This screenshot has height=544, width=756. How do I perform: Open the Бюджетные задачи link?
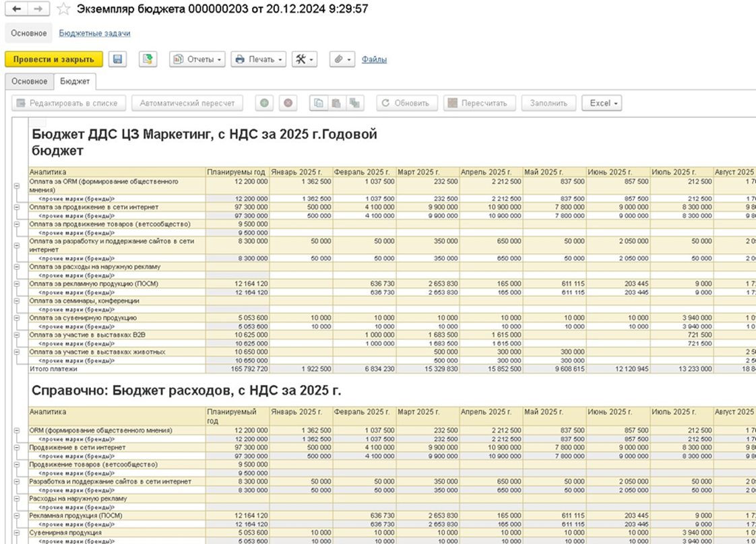click(94, 33)
